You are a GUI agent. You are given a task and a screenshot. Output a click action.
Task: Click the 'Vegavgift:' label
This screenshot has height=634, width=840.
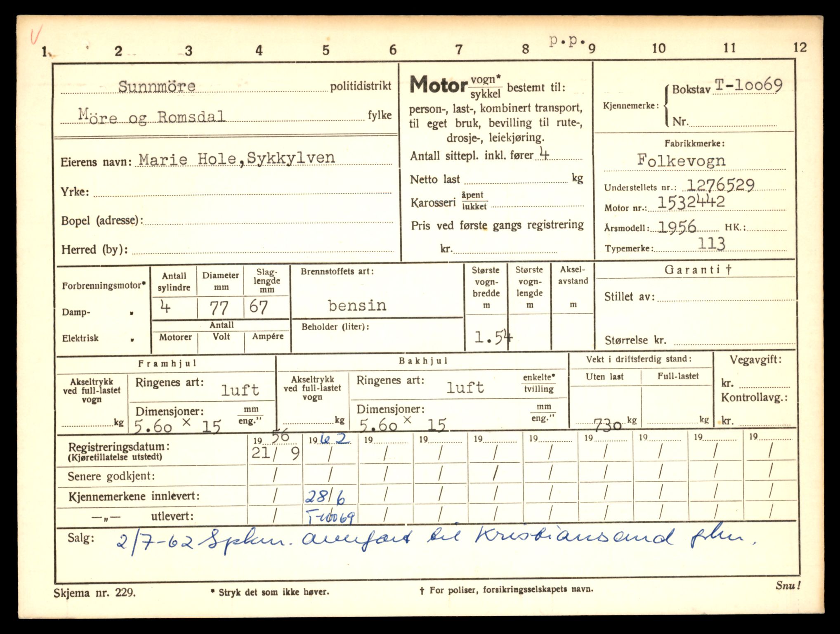(x=755, y=360)
